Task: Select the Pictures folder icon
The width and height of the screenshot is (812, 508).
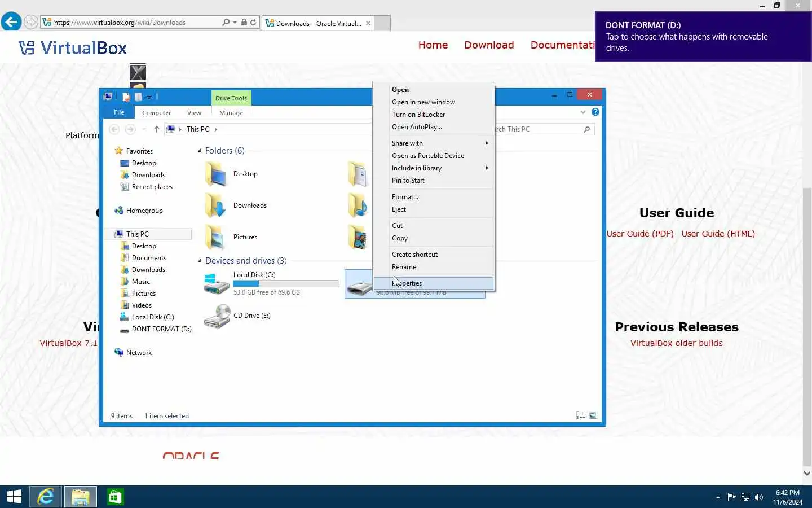Action: pos(215,237)
